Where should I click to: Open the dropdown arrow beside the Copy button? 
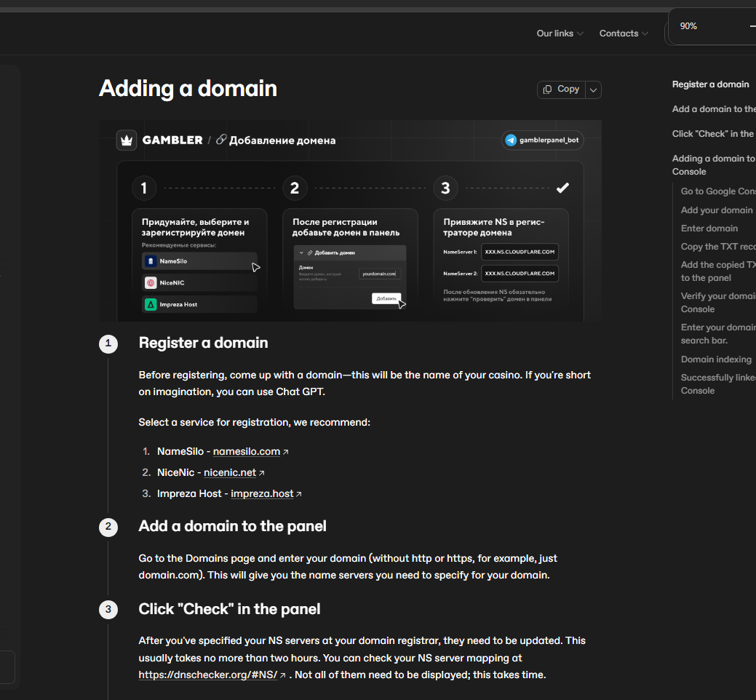coord(593,89)
